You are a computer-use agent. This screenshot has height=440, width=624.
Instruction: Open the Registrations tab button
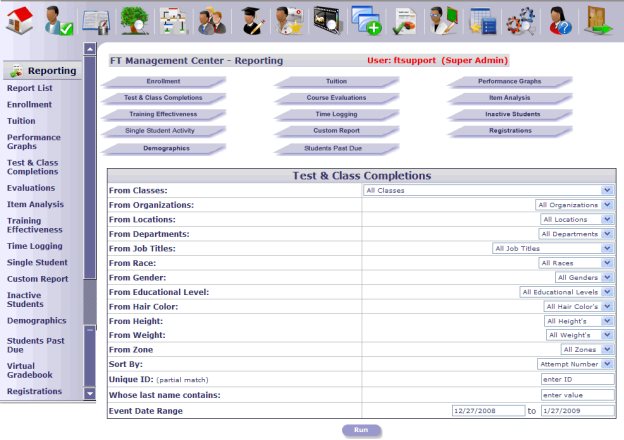click(x=510, y=131)
